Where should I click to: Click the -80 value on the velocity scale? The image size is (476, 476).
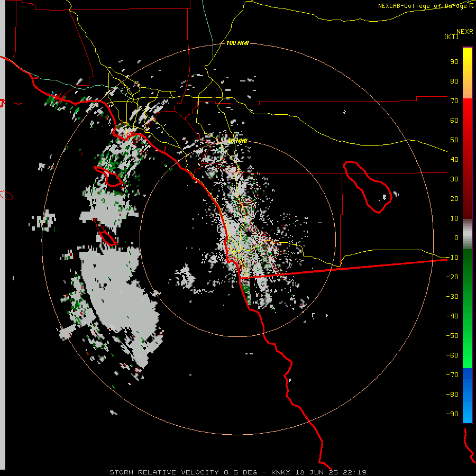452,395
